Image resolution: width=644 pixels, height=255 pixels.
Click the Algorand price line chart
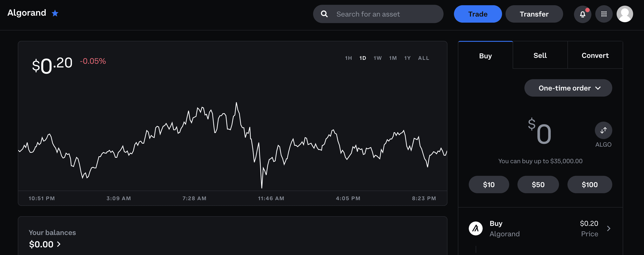(x=232, y=145)
